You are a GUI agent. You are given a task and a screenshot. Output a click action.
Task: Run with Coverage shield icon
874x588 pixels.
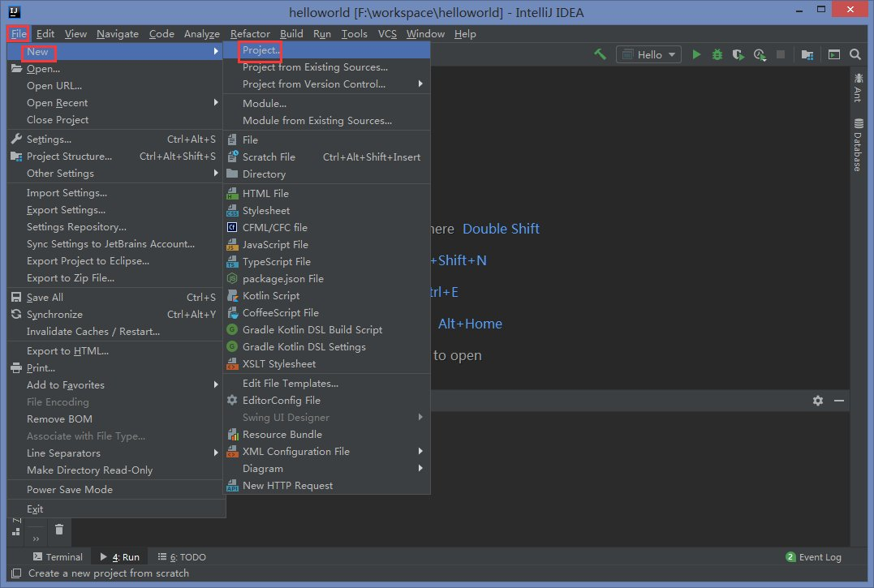738,54
